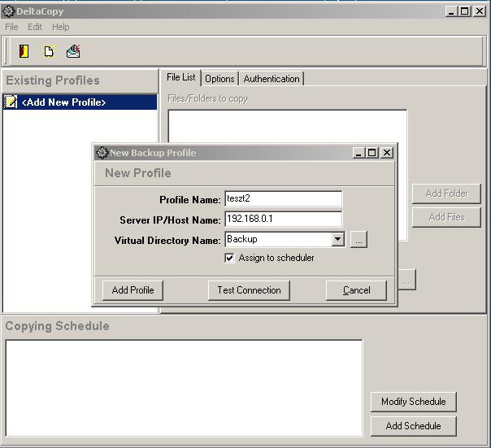491x448 pixels.
Task: Expand the Virtual Directory Name dropdown arrow
Action: [337, 239]
